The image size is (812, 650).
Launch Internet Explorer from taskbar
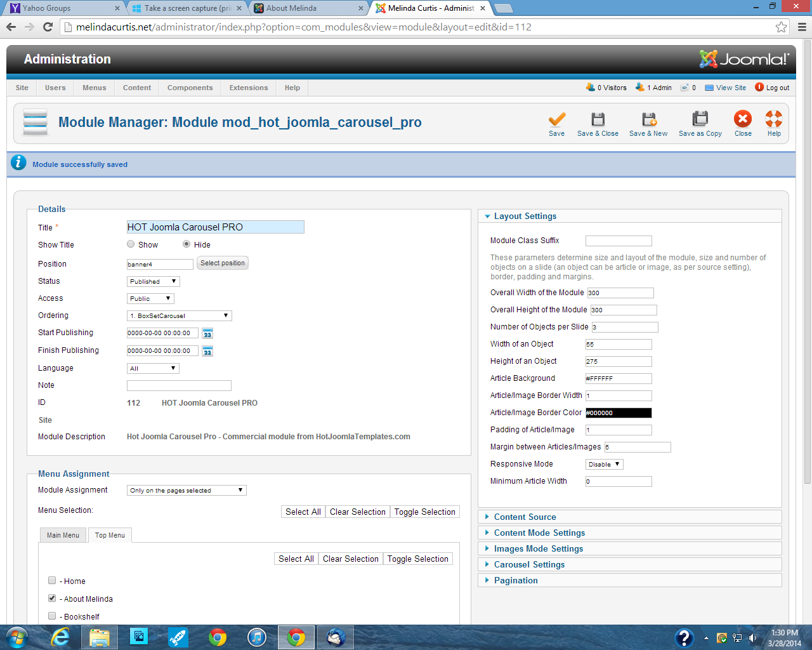pyautogui.click(x=60, y=637)
